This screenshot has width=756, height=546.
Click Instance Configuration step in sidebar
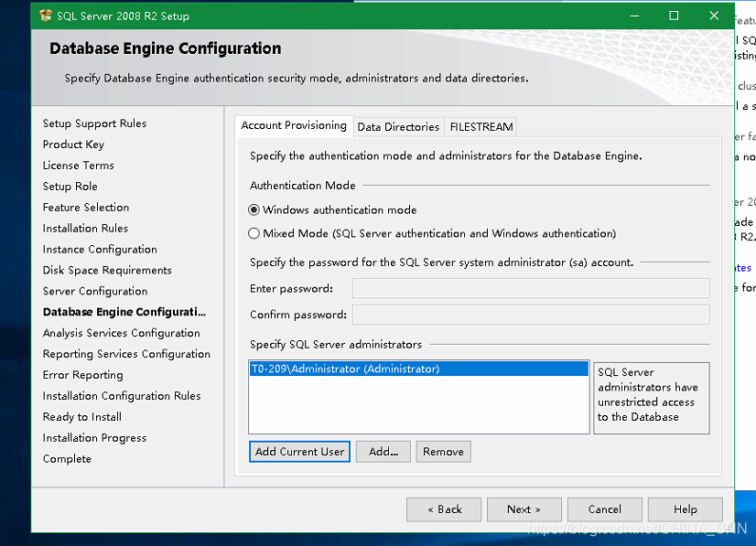coord(100,249)
